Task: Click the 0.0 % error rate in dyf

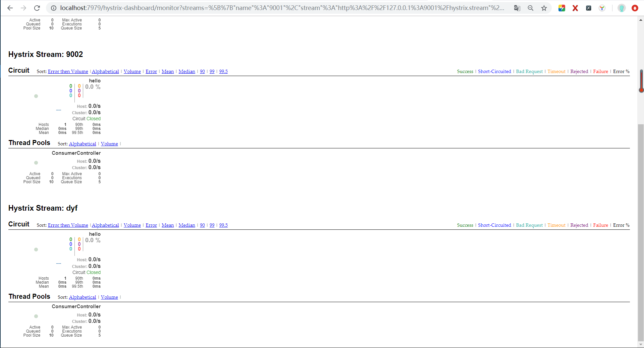Action: [x=93, y=240]
